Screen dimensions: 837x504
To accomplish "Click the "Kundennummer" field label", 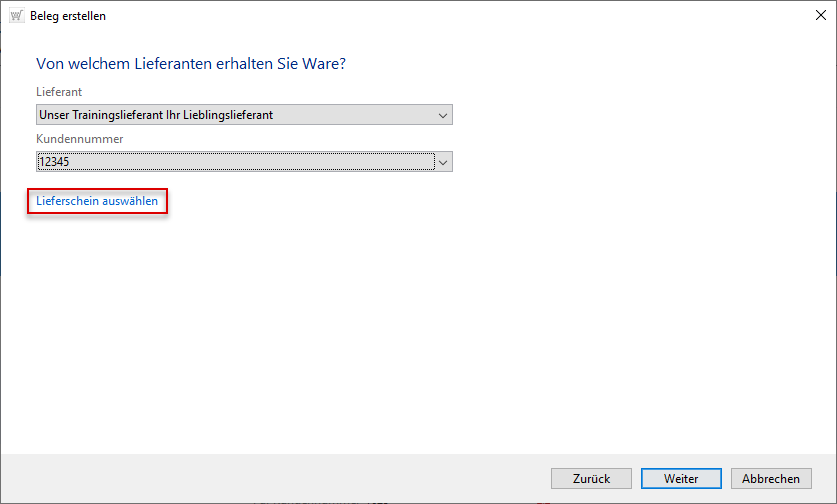I will [79, 139].
